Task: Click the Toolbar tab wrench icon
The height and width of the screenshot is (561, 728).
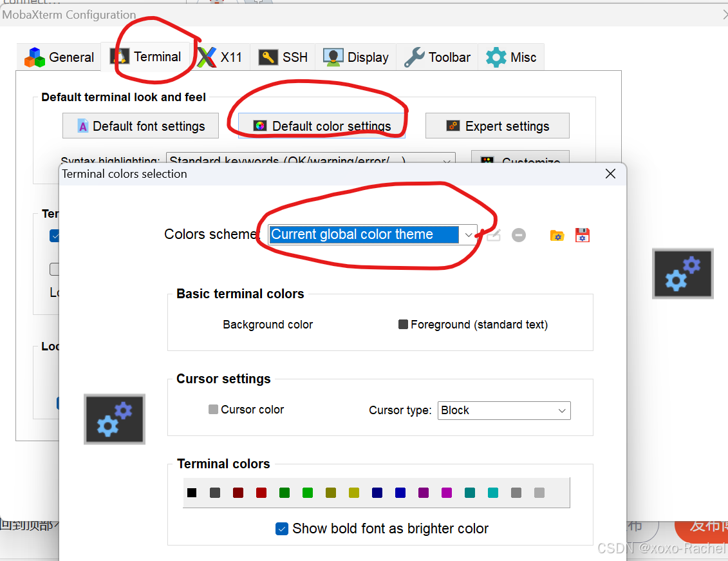Action: (x=414, y=57)
